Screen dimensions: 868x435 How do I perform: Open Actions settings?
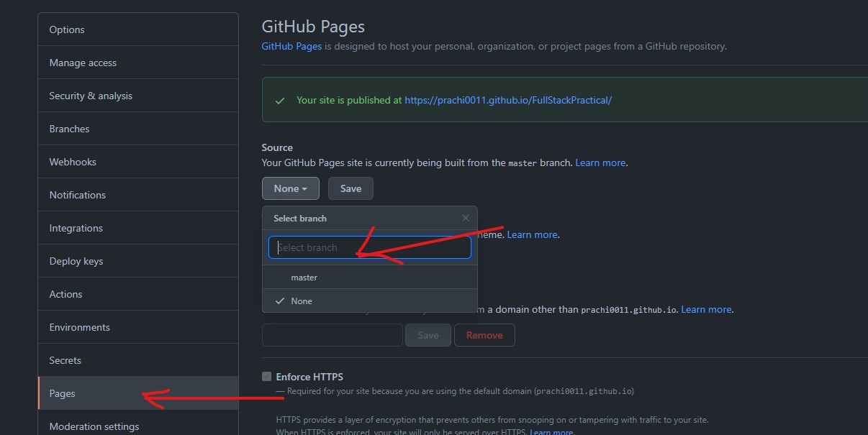(138, 294)
